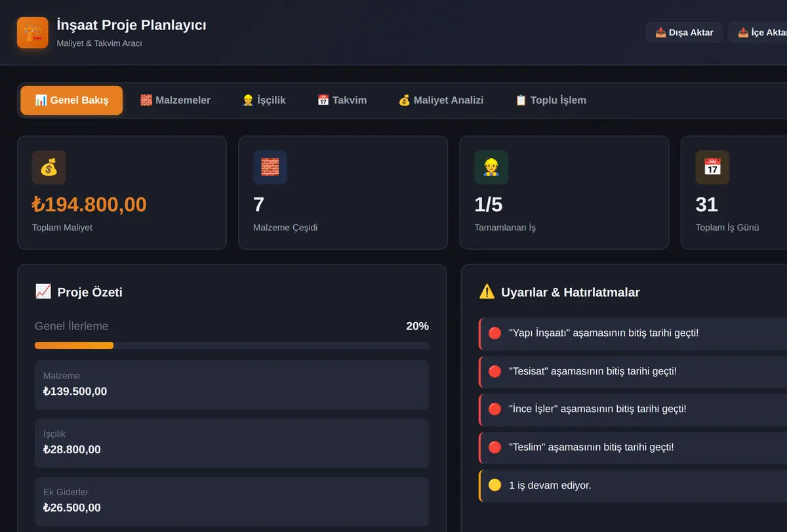Click the material type count 7
787x532 pixels.
coord(258,205)
